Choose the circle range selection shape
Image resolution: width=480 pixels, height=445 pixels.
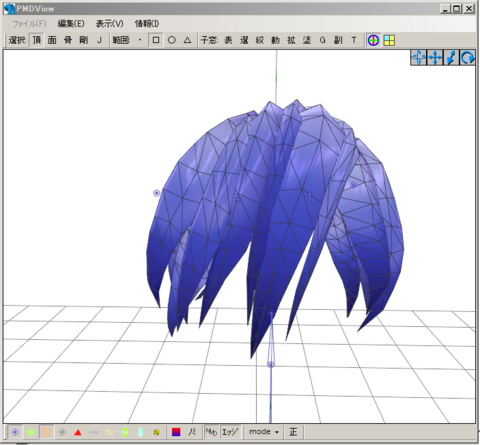click(x=172, y=40)
